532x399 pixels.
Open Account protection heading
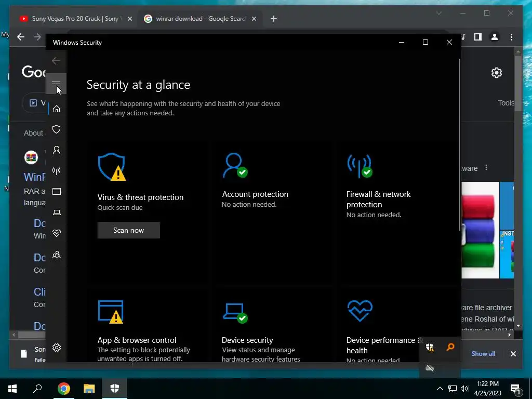255,194
